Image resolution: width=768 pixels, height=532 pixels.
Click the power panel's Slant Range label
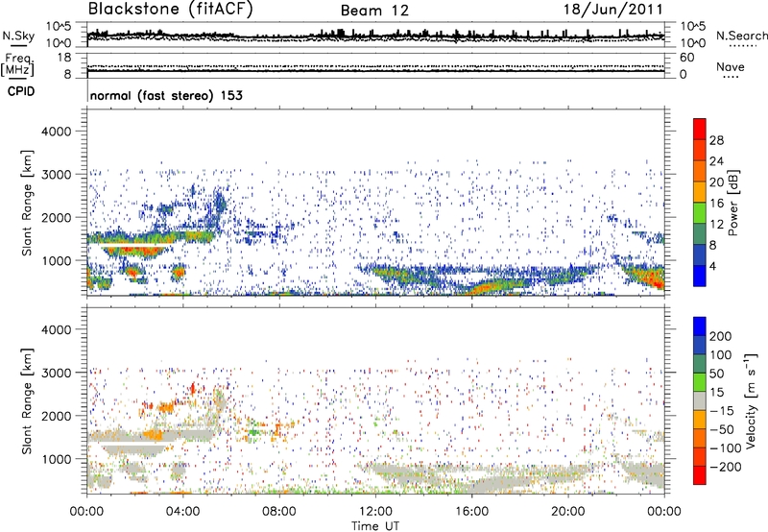[27, 203]
